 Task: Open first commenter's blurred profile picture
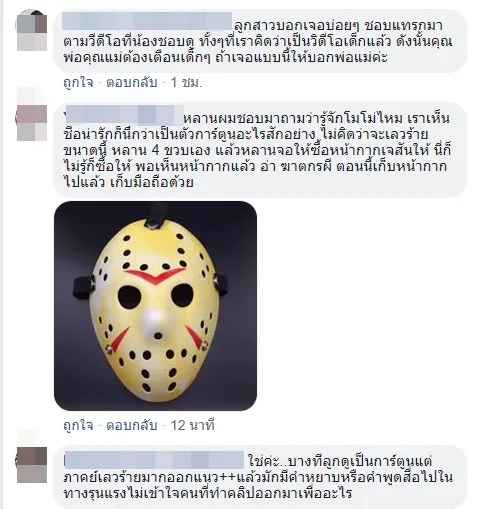[32, 30]
